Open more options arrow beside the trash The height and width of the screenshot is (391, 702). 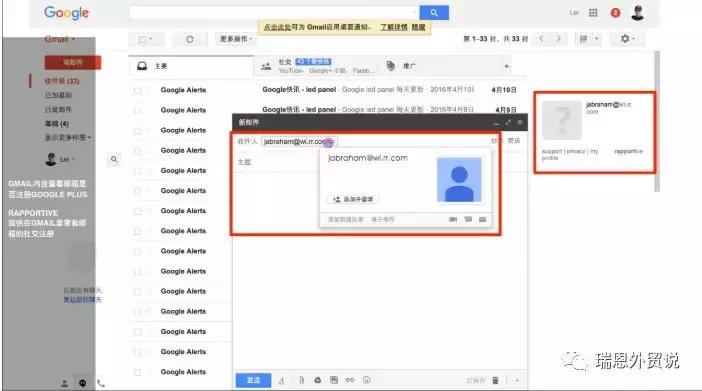pyautogui.click(x=517, y=380)
